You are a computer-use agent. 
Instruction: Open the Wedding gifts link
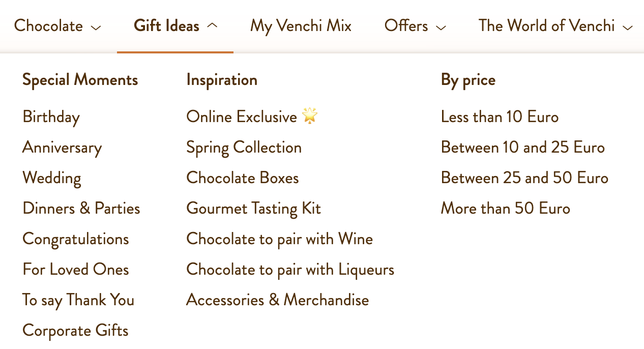(52, 178)
